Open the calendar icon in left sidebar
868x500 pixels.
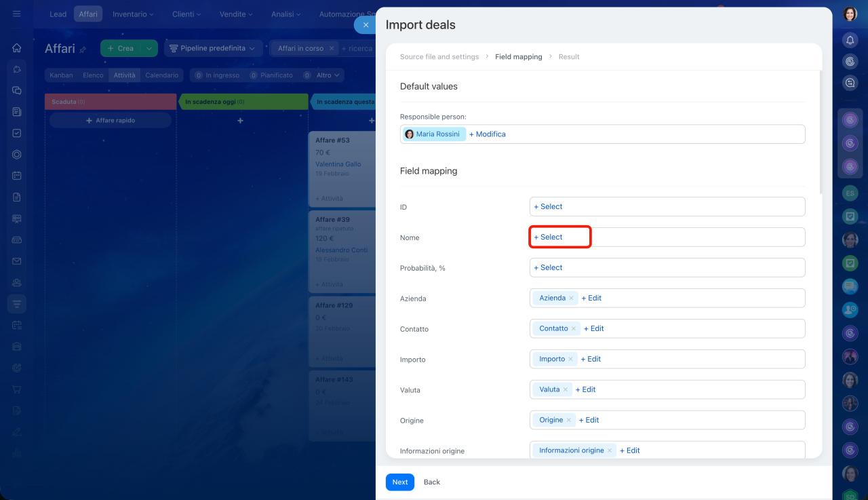[17, 176]
